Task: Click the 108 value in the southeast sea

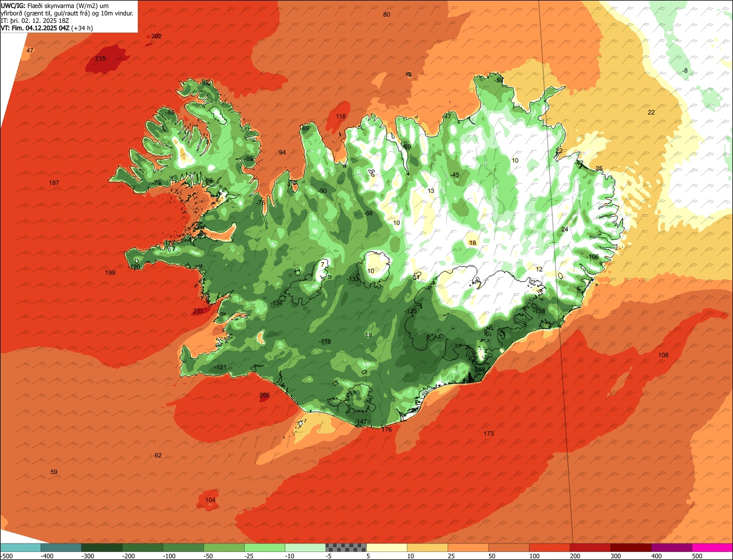Action: tap(663, 355)
